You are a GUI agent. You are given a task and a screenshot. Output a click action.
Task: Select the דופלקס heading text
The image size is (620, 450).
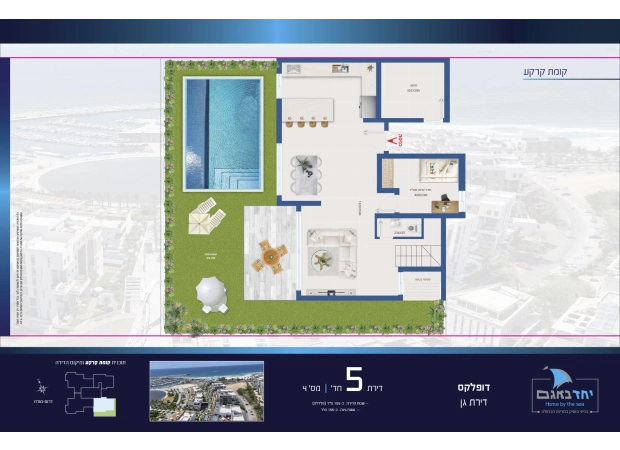point(474,387)
